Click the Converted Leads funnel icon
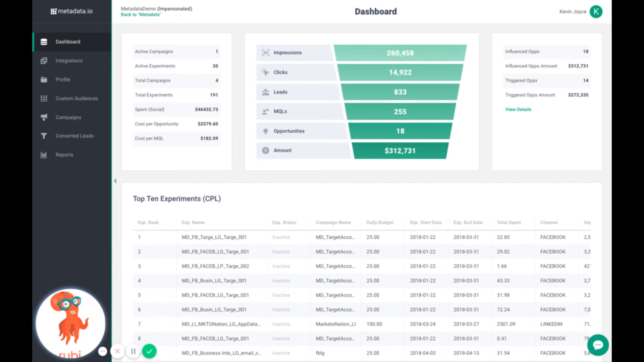Viewport: 644px width, 362px height. click(44, 136)
